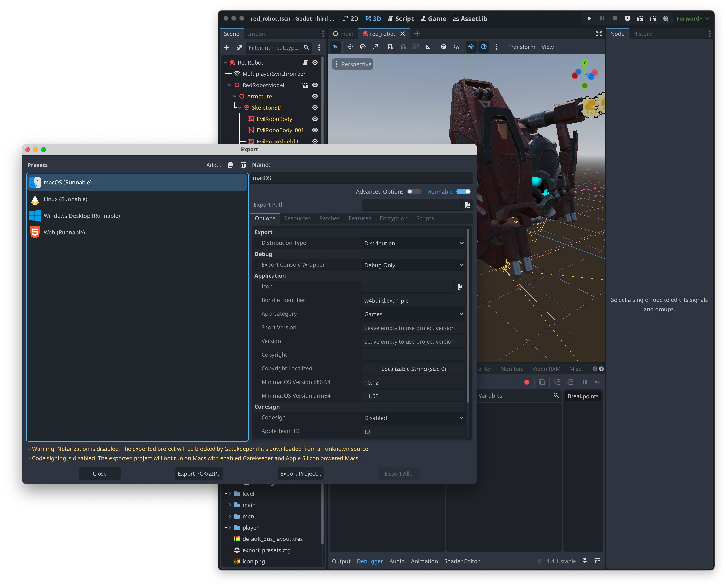This screenshot has height=587, width=728.
Task: Select the Rotate mode tool in viewport toolbar
Action: point(363,47)
